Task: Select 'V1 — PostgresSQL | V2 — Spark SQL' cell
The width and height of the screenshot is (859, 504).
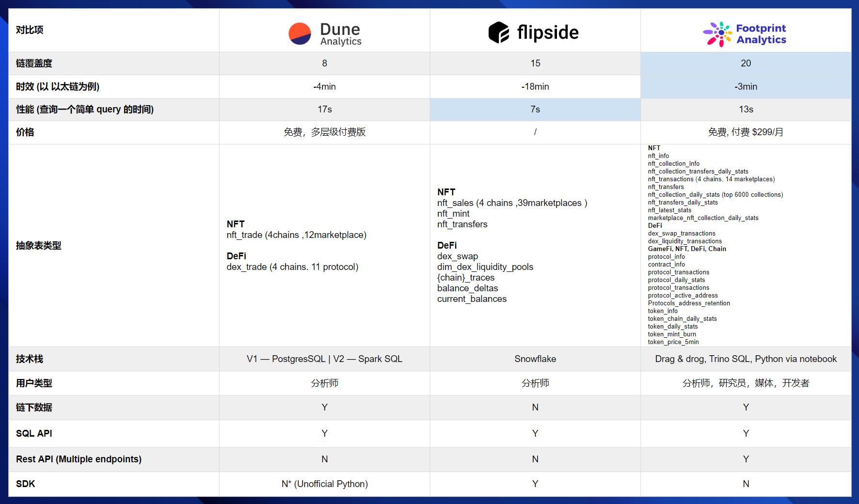Action: point(324,359)
